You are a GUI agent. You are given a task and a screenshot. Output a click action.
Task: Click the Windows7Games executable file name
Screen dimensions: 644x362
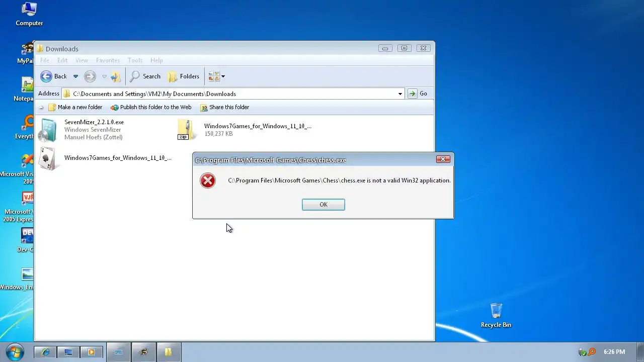click(x=118, y=158)
